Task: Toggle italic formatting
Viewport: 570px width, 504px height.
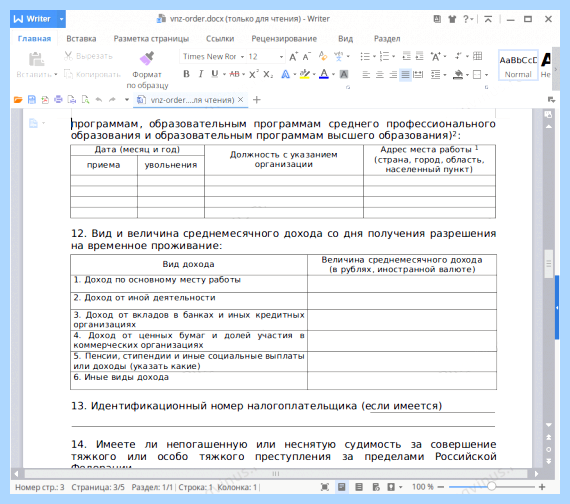Action: click(x=201, y=74)
